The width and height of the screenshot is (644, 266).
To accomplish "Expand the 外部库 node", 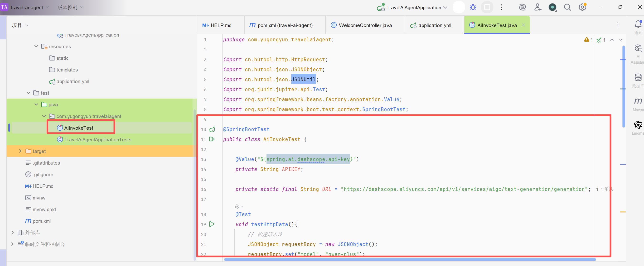I will (x=13, y=233).
